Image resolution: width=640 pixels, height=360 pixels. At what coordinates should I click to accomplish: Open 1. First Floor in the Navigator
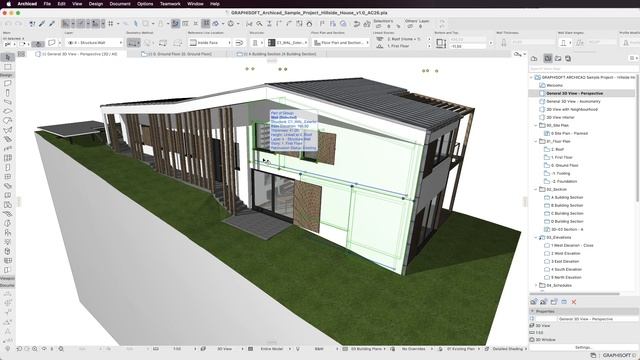[x=562, y=158]
